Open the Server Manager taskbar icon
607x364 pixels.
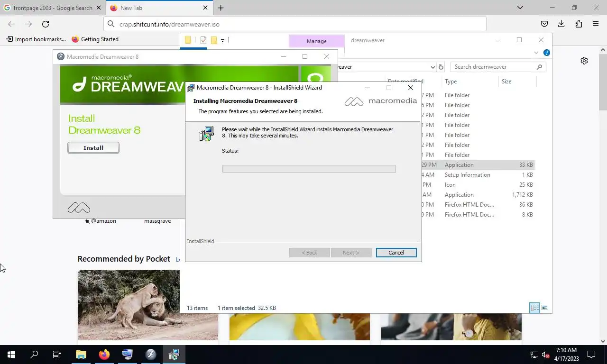[127, 355]
